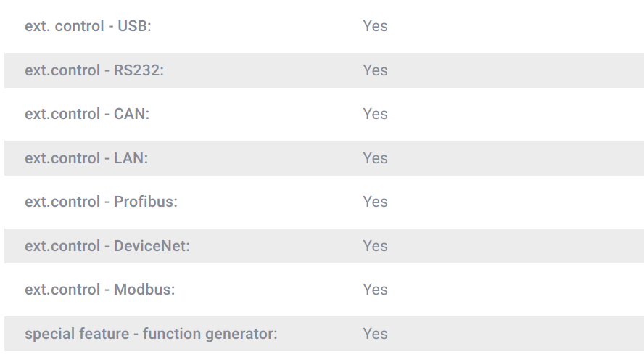
Task: Click the word 'DeviceNet:' in its row
Action: point(152,246)
